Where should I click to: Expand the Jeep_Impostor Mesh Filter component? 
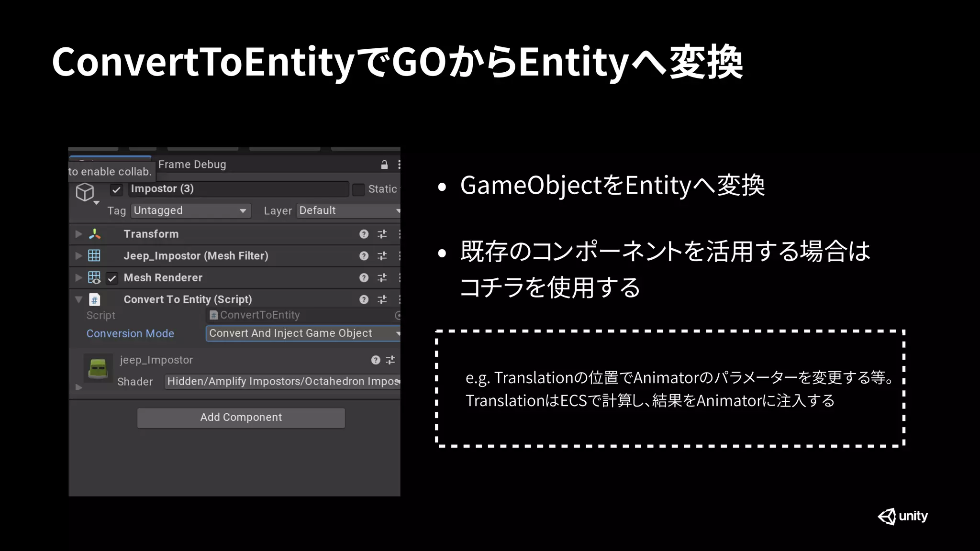[79, 256]
